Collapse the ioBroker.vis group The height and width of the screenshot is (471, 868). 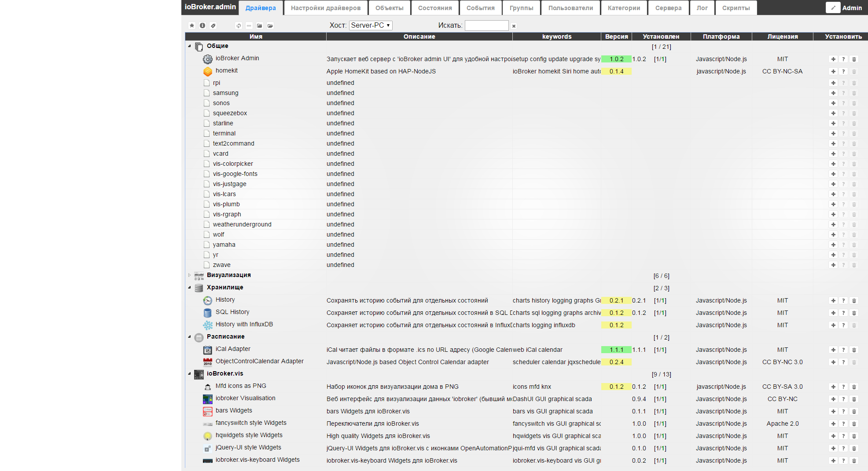pos(190,374)
